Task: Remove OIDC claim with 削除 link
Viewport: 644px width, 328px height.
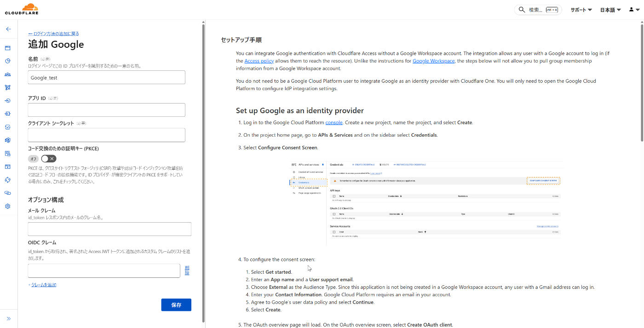Action: click(x=187, y=270)
